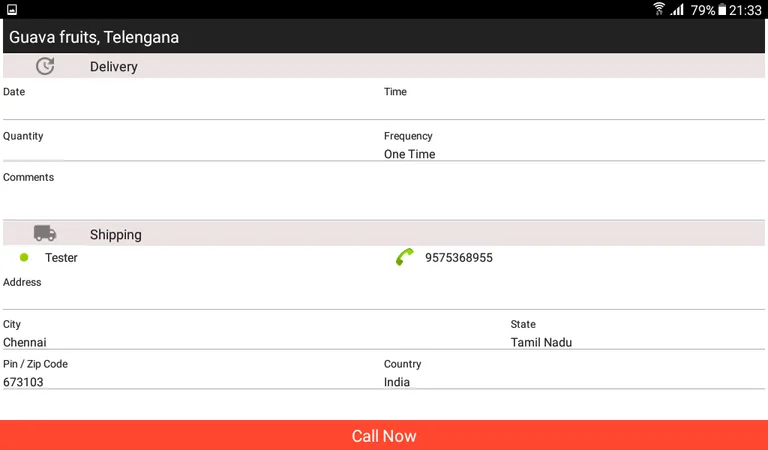Tap the signal strength icon
This screenshot has width=768, height=450.
[678, 10]
